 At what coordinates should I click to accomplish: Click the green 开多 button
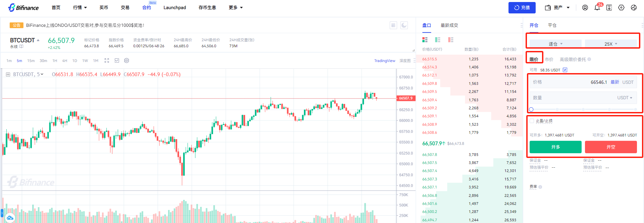(555, 147)
